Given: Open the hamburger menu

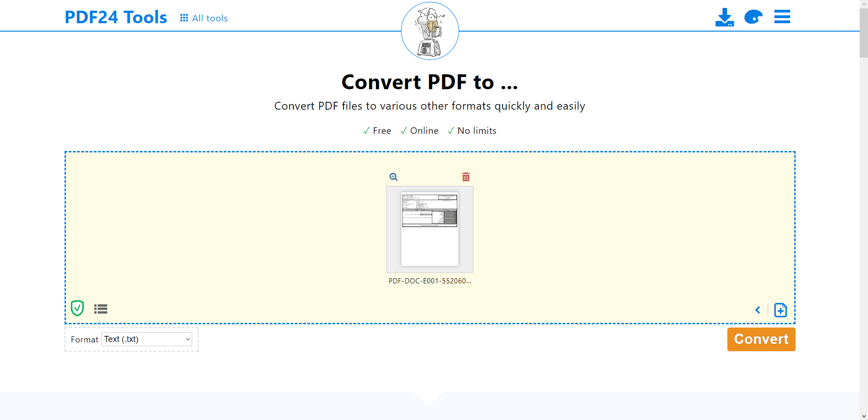Looking at the screenshot, I should [782, 17].
